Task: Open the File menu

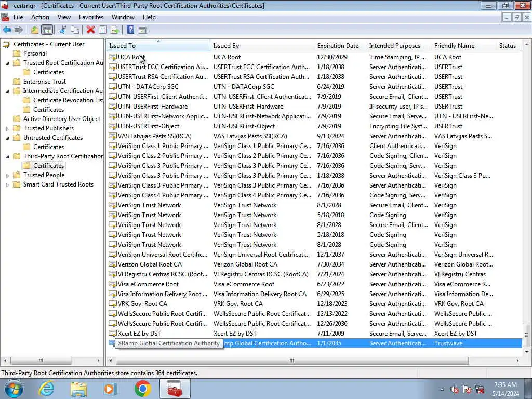Action: 18,17
